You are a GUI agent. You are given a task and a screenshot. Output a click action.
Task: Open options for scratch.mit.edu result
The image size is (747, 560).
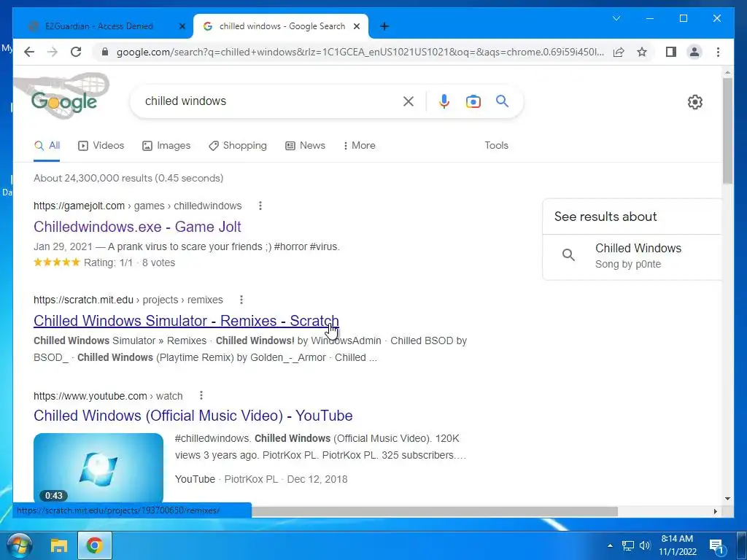click(241, 300)
